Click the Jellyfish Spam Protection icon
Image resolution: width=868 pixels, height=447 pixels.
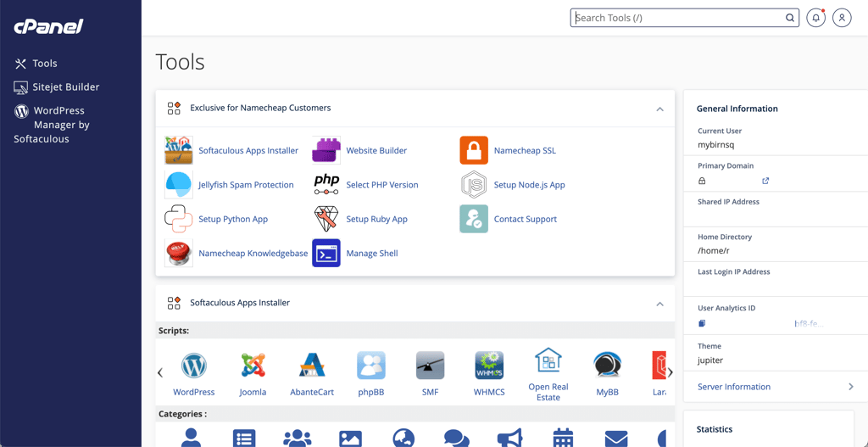point(178,184)
